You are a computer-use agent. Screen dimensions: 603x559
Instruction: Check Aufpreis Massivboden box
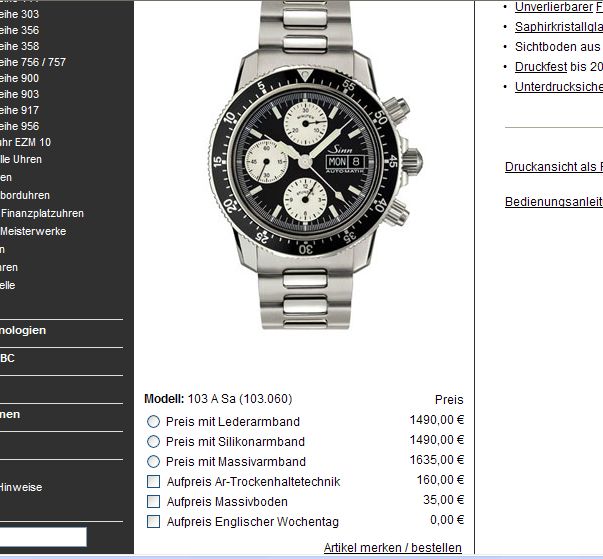[153, 501]
